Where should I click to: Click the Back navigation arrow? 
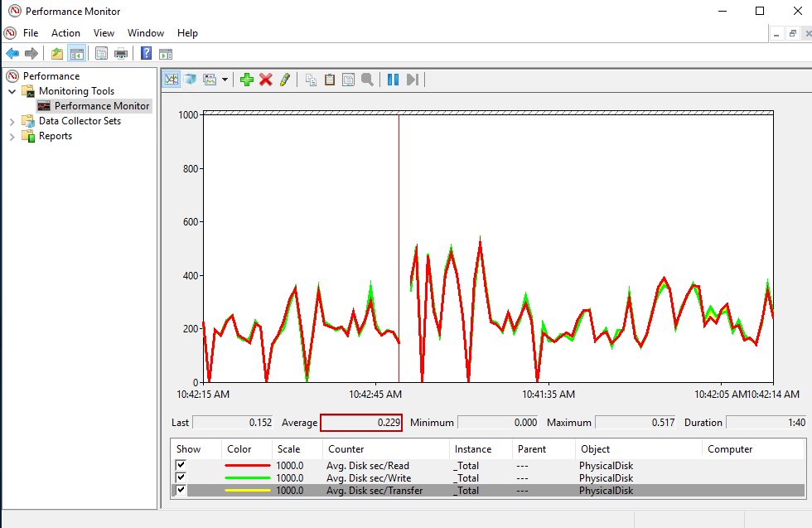[x=12, y=52]
